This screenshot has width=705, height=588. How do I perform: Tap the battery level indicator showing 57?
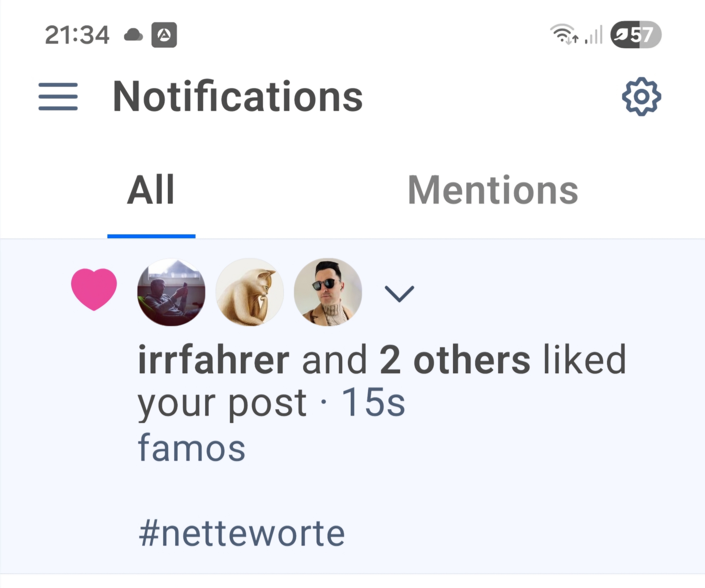636,35
